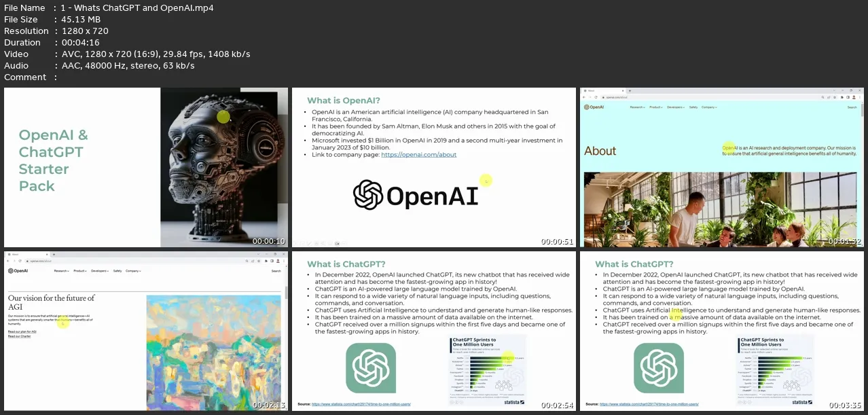Click the OpenAI site logo in the 00:01:32 frame
868x415 pixels.
click(x=594, y=107)
